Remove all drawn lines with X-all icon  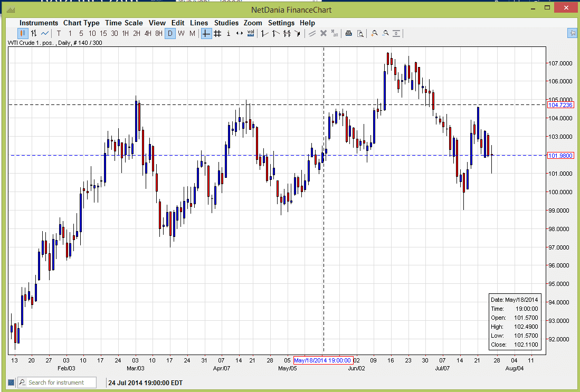click(x=334, y=33)
